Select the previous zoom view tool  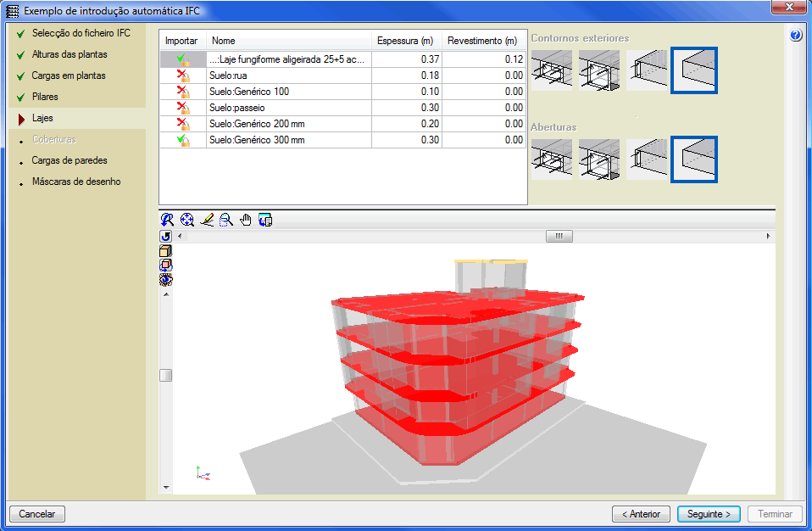(167, 220)
